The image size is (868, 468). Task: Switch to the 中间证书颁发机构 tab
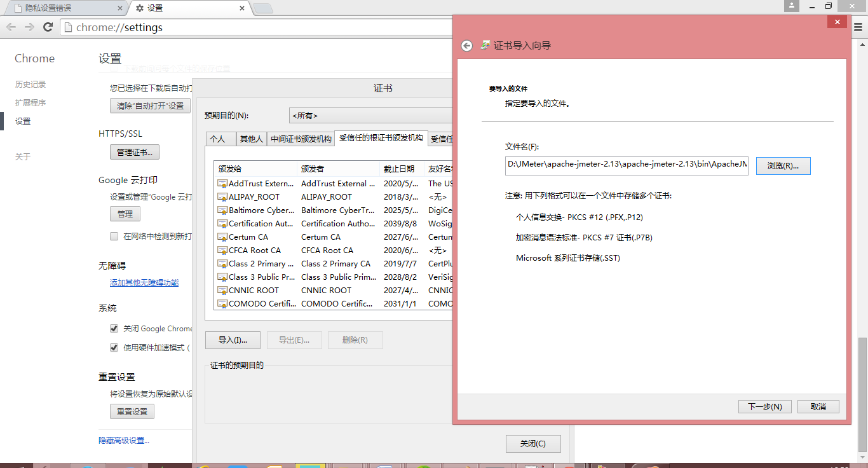click(301, 139)
